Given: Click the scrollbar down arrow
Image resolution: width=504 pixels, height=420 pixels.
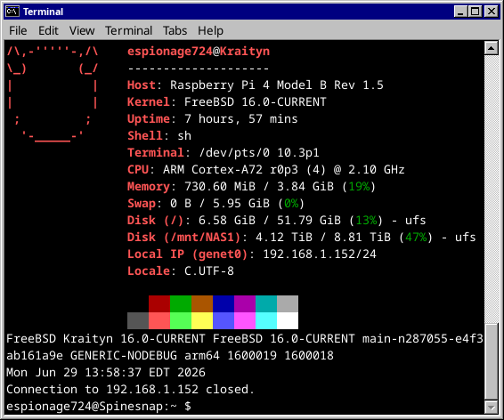Looking at the screenshot, I should (x=492, y=408).
